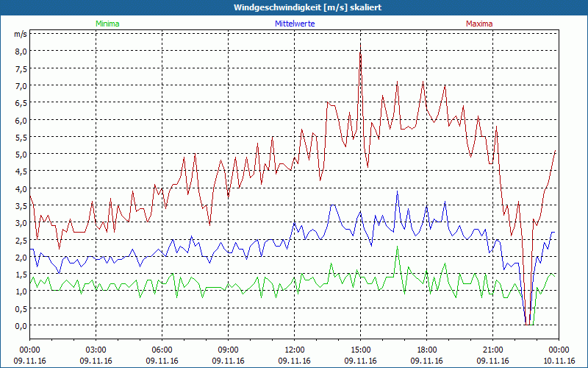The height and width of the screenshot is (368, 588).
Task: Click the green Minima legend label
Action: pos(107,24)
